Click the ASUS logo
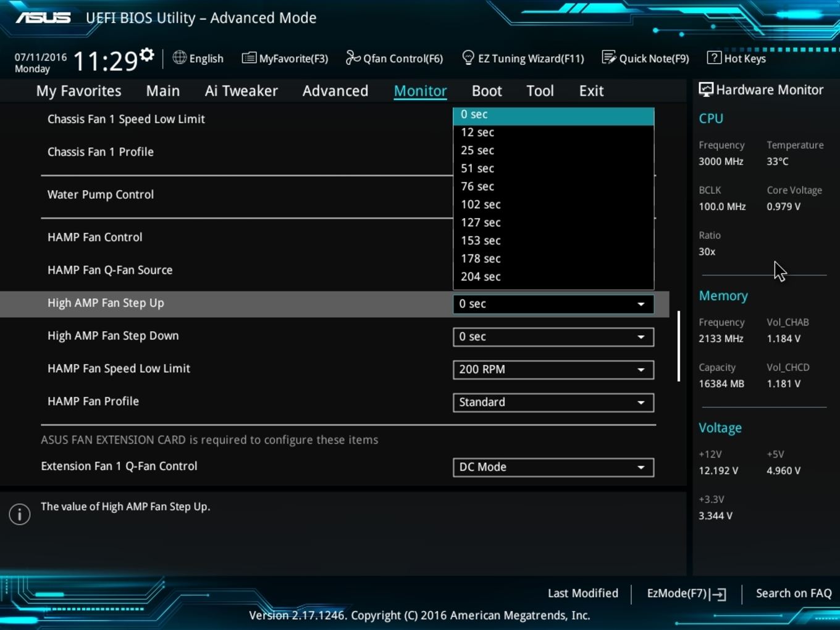Image resolution: width=840 pixels, height=630 pixels. (43, 17)
